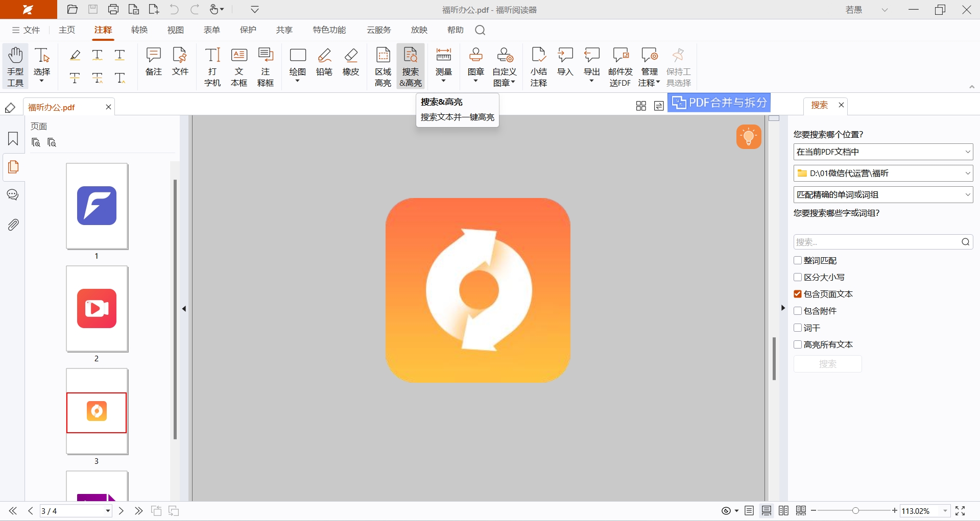
Task: Open the pages panel icon in sidebar
Action: click(x=13, y=167)
